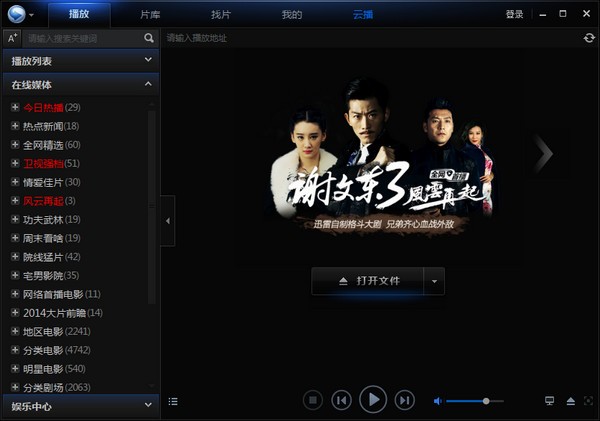Switch to the 片库 tab
This screenshot has width=600, height=421.
tap(150, 14)
